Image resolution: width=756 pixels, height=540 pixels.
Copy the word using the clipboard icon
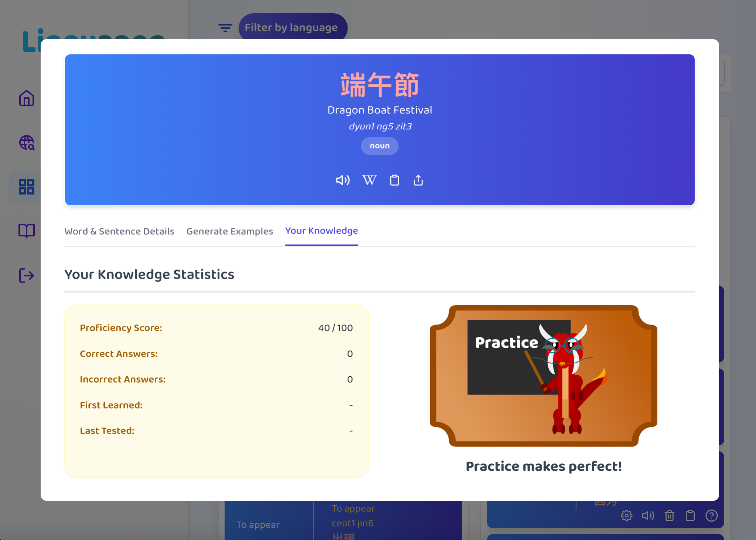click(394, 180)
